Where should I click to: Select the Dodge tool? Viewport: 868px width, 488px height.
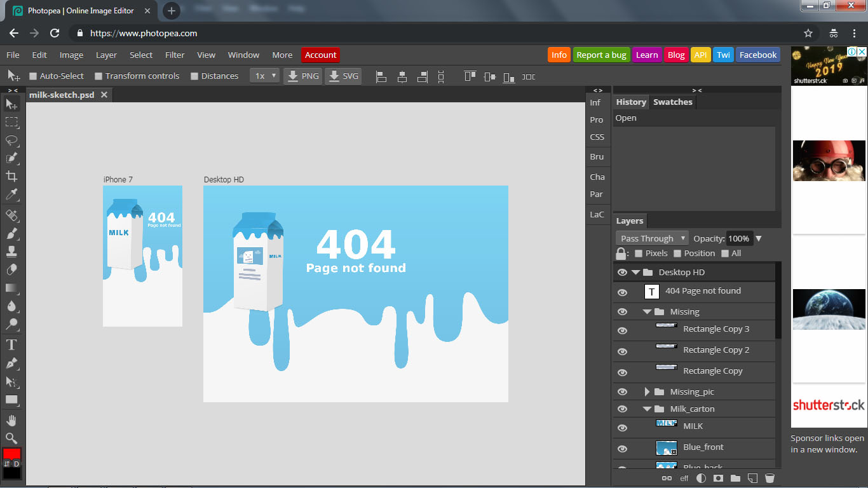point(11,324)
